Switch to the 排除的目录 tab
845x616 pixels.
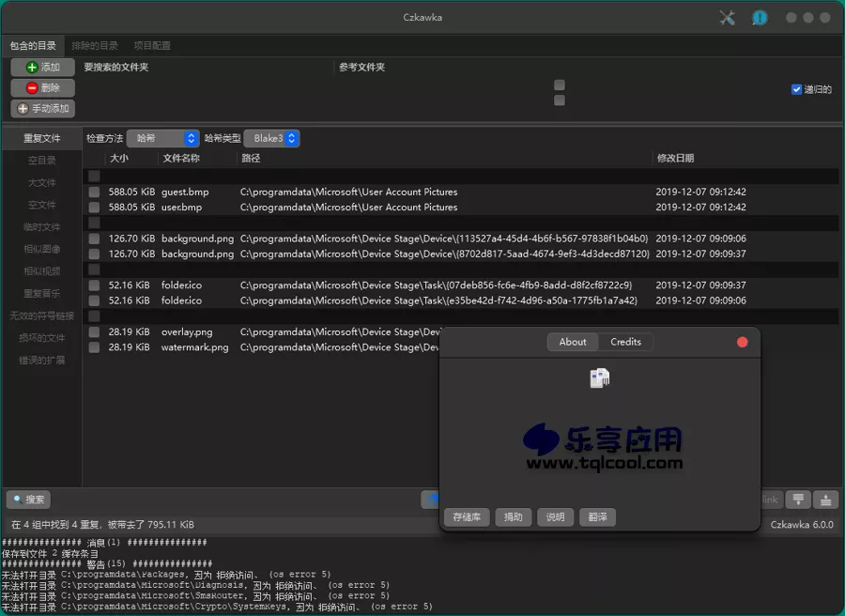pyautogui.click(x=95, y=46)
